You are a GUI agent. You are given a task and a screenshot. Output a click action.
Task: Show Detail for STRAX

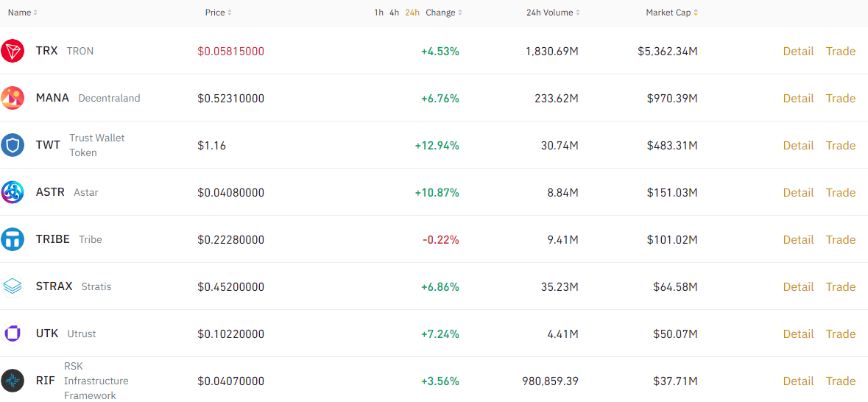(x=798, y=286)
